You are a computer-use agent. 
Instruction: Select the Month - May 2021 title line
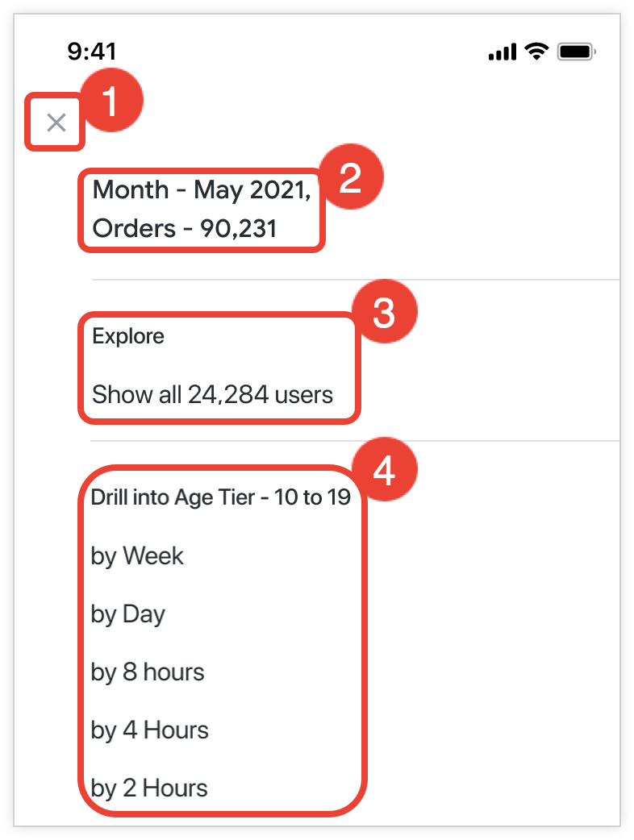(x=202, y=190)
